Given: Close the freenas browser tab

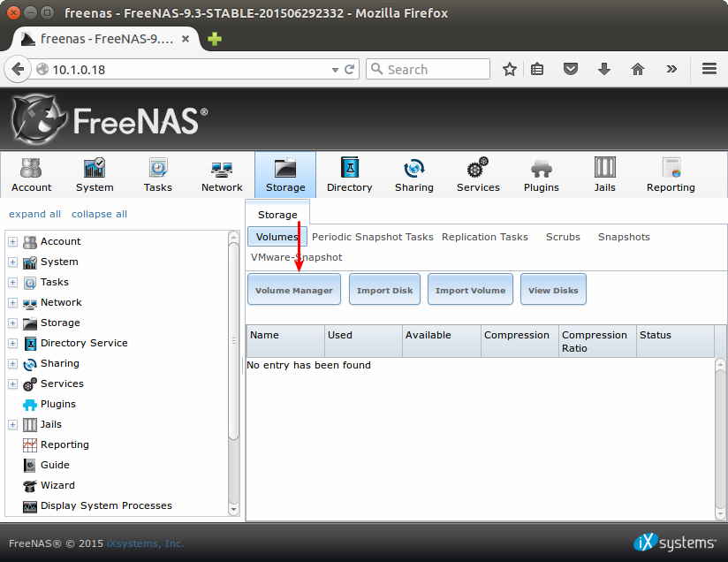Looking at the screenshot, I should coord(186,39).
